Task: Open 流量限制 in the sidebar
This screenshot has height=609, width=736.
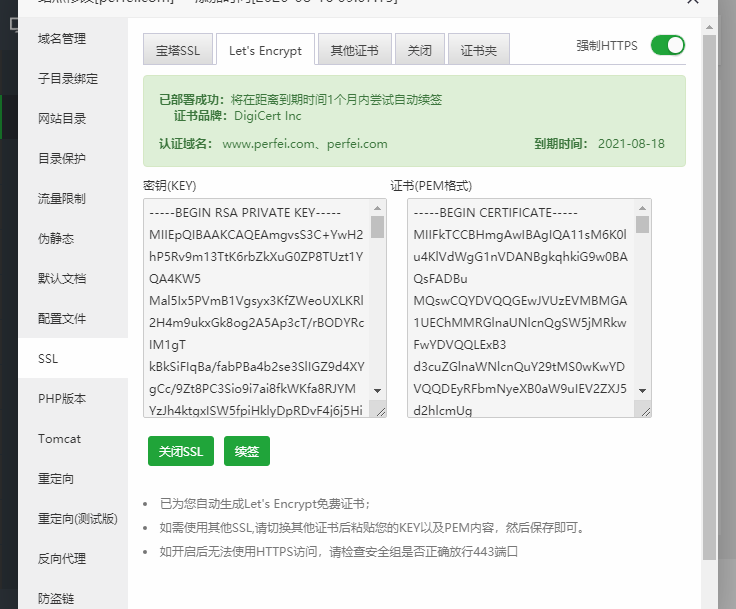Action: tap(73, 198)
